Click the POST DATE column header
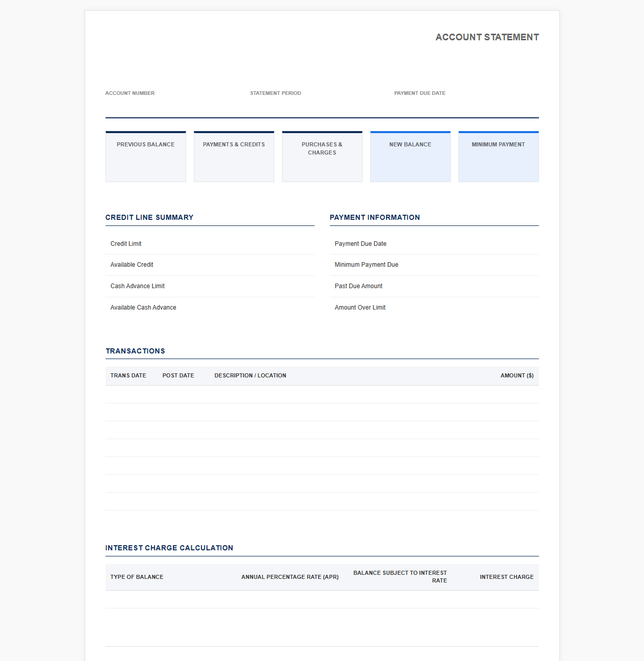This screenshot has height=661, width=644. [x=178, y=375]
